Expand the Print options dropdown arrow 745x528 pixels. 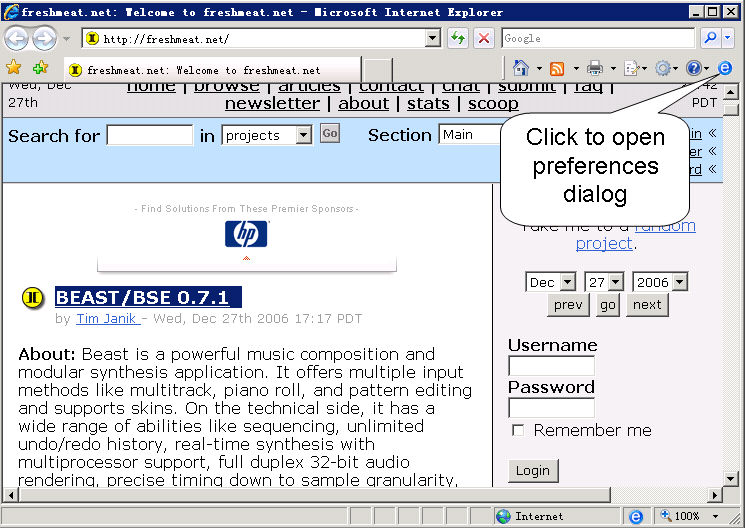[613, 69]
